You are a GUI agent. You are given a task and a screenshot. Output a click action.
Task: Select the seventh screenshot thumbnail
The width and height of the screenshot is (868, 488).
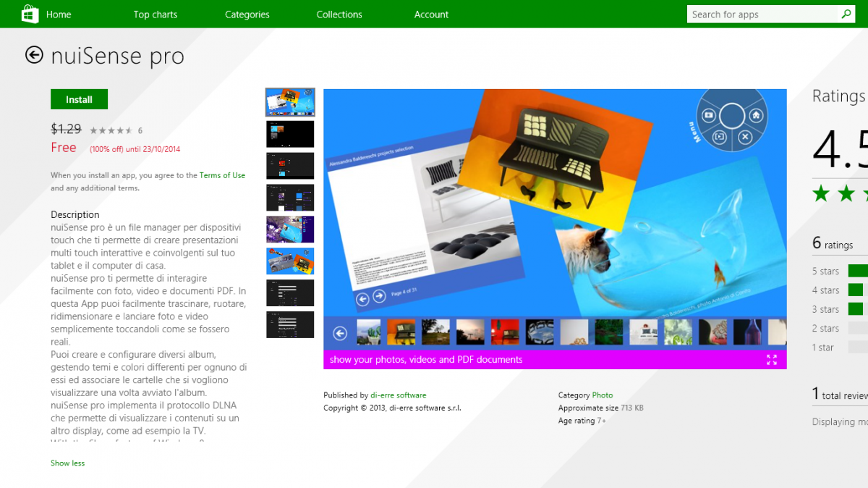(290, 293)
